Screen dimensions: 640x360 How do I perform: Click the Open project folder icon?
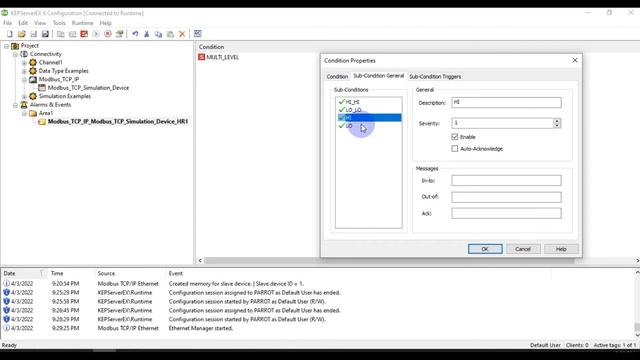(21, 34)
